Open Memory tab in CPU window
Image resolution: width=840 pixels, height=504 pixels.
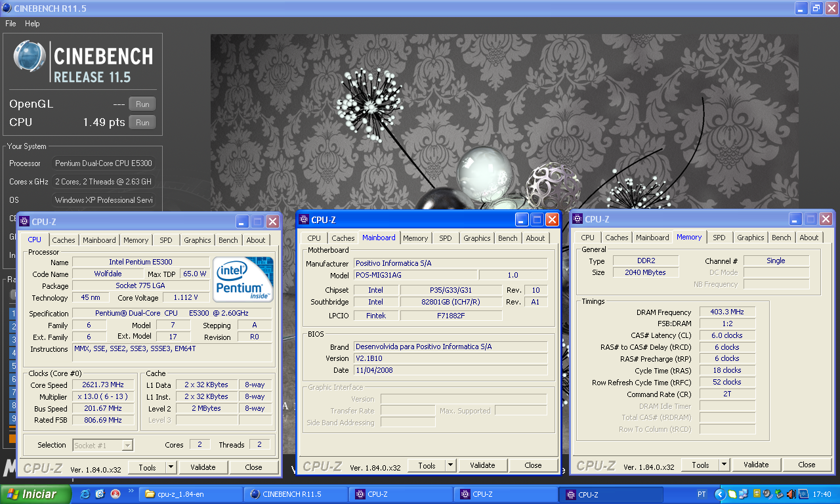136,240
